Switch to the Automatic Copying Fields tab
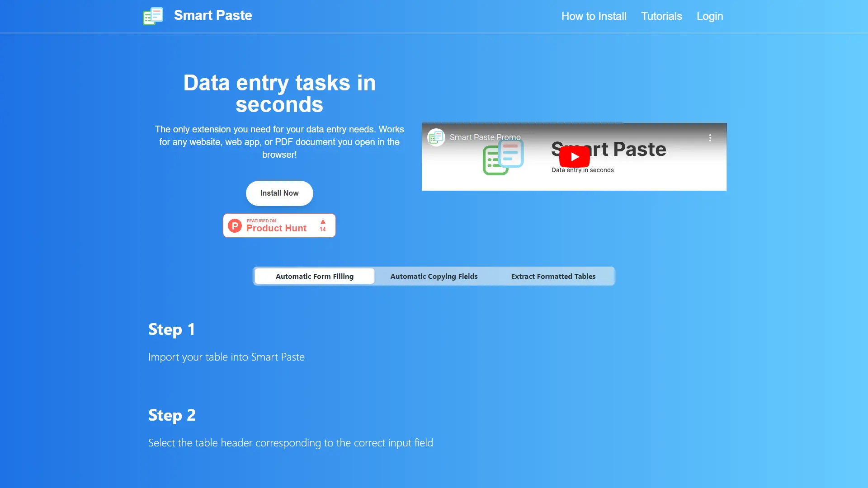 [x=434, y=276]
